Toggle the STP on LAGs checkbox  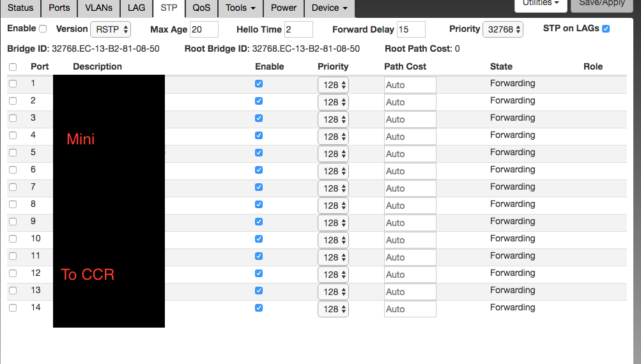(x=606, y=29)
